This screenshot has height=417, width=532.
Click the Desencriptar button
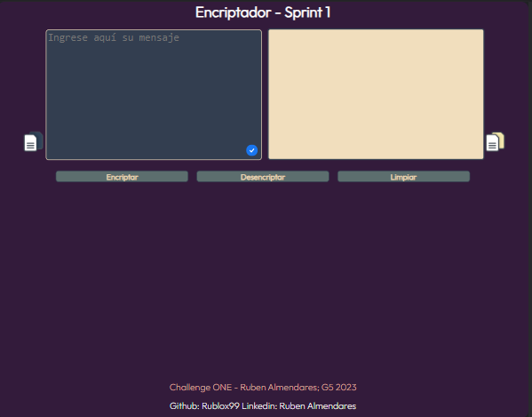click(x=263, y=177)
